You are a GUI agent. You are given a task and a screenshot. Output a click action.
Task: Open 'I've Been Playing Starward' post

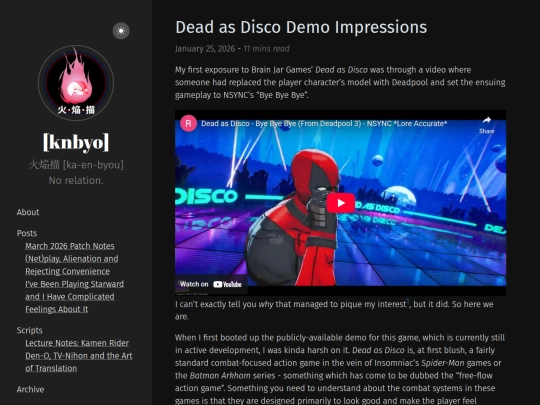[x=74, y=297]
